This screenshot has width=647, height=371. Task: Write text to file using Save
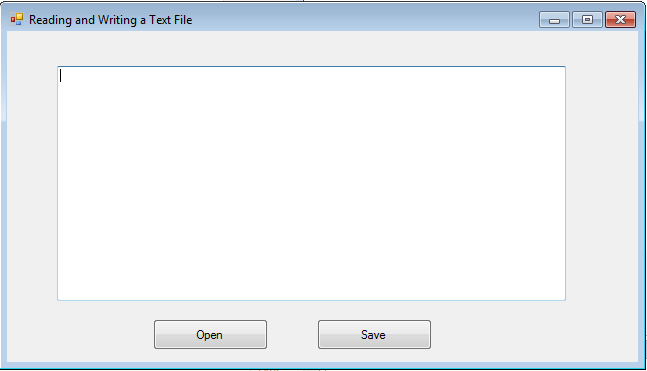[x=374, y=334]
